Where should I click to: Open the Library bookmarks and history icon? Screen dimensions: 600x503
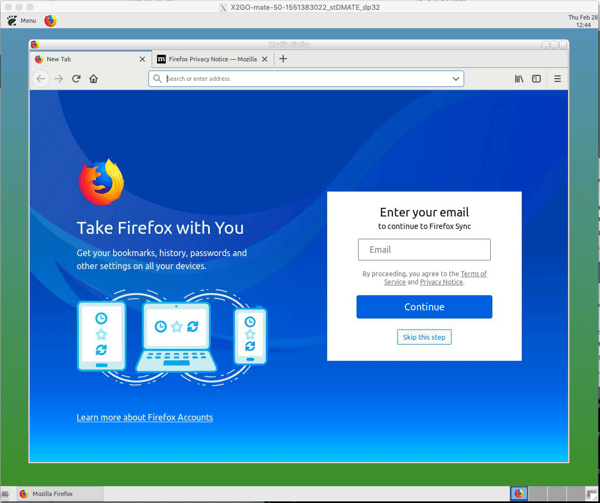pos(519,79)
